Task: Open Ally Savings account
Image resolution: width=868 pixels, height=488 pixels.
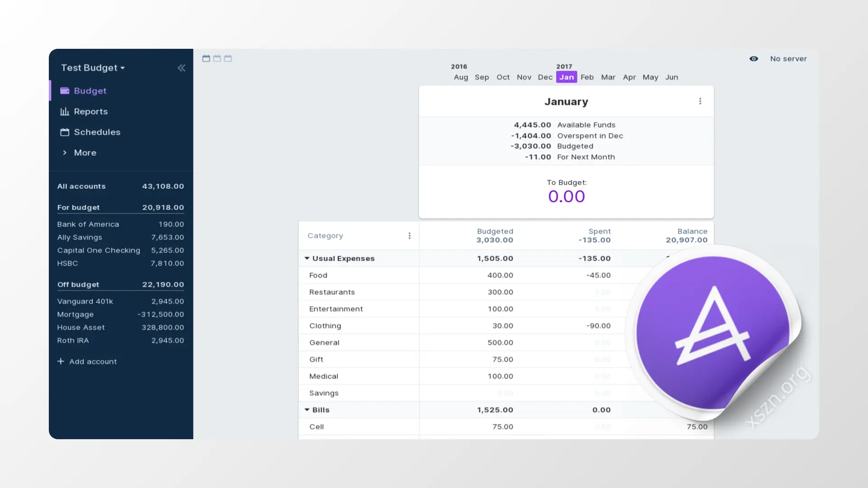Action: click(x=121, y=237)
